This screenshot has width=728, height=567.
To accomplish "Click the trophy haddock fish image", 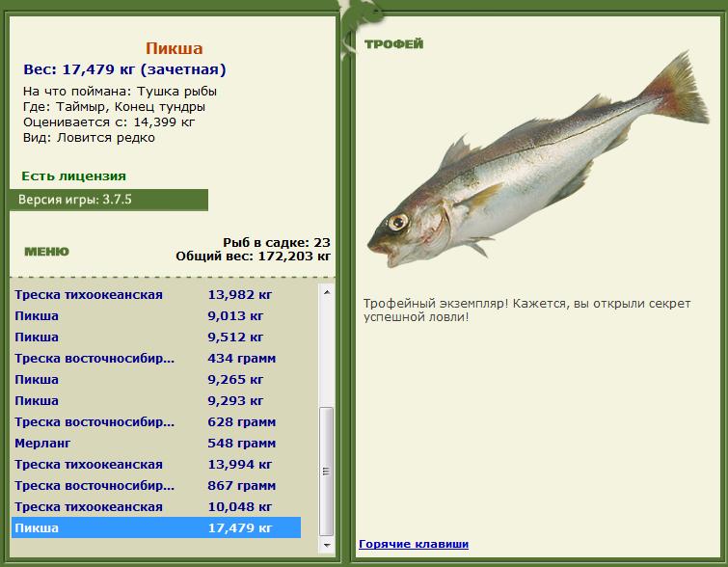I will tap(539, 160).
